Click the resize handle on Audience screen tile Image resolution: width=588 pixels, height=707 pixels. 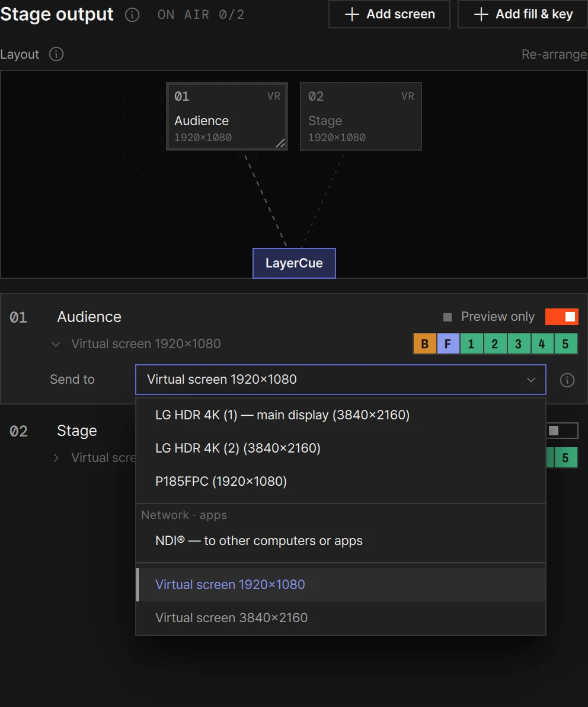pyautogui.click(x=280, y=143)
